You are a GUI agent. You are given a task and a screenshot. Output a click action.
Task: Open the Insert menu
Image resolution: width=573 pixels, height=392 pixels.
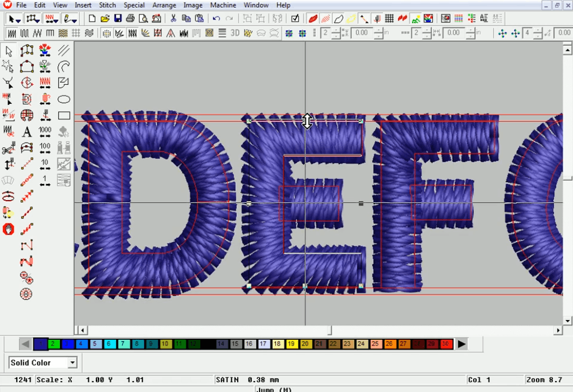[x=83, y=5]
